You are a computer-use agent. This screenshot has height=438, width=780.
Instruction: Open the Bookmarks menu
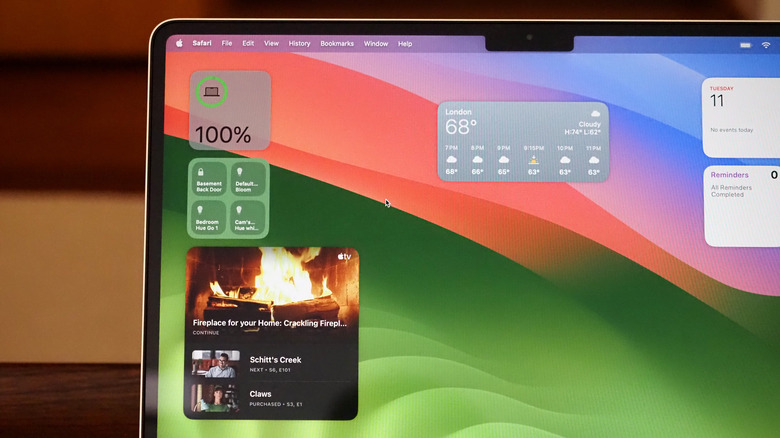[337, 44]
